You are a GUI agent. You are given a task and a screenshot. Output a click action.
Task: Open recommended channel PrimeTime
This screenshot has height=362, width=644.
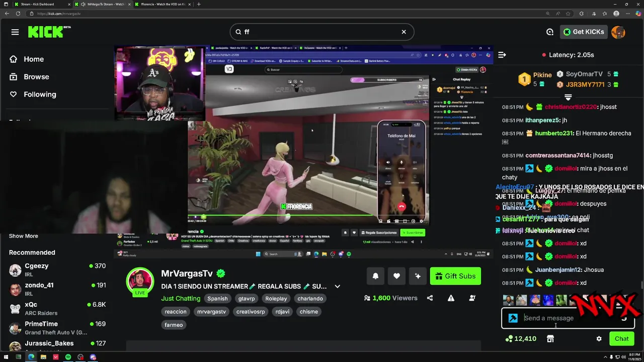click(57, 328)
